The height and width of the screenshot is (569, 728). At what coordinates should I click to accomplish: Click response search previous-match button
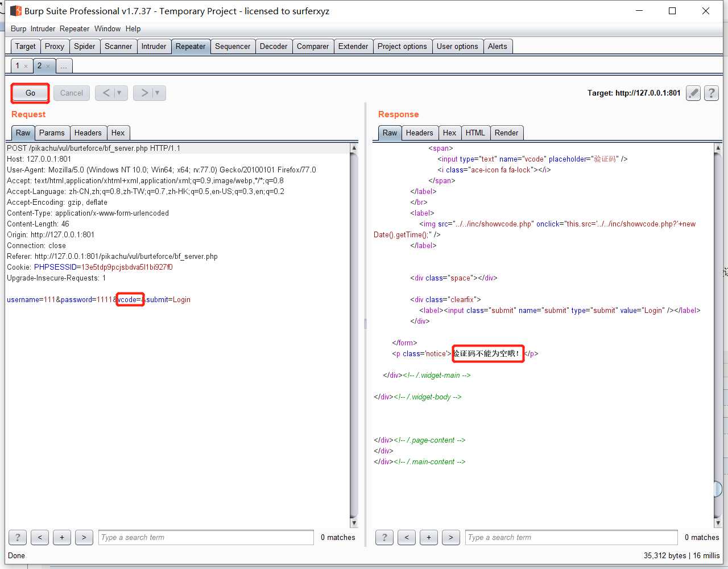click(407, 537)
